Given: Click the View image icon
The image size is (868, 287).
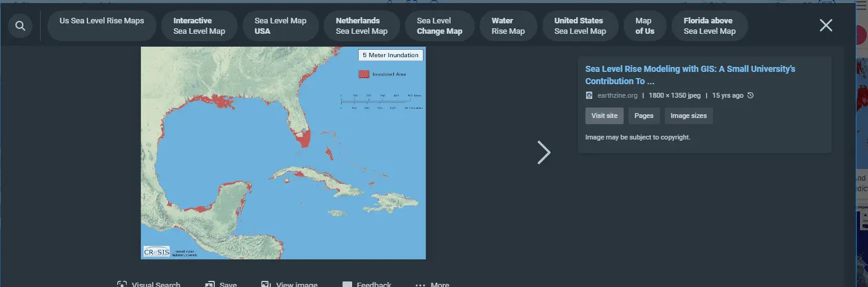Looking at the screenshot, I should pyautogui.click(x=266, y=285).
